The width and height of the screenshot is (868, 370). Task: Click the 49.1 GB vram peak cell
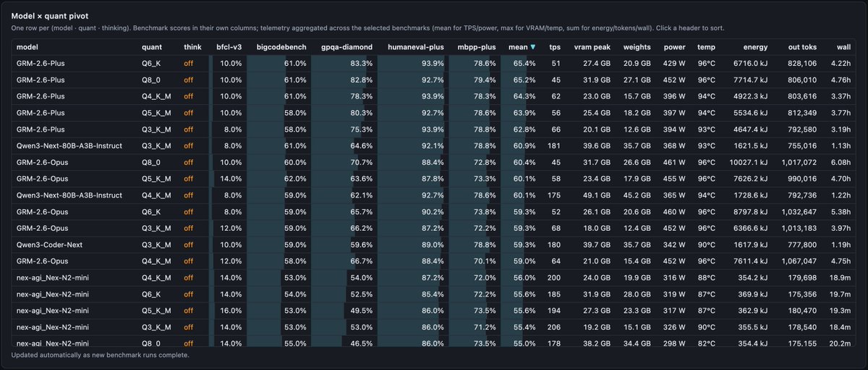pyautogui.click(x=597, y=195)
